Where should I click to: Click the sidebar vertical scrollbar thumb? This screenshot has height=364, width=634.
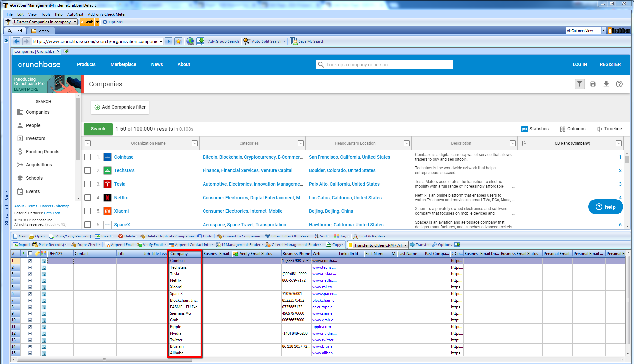click(x=78, y=129)
